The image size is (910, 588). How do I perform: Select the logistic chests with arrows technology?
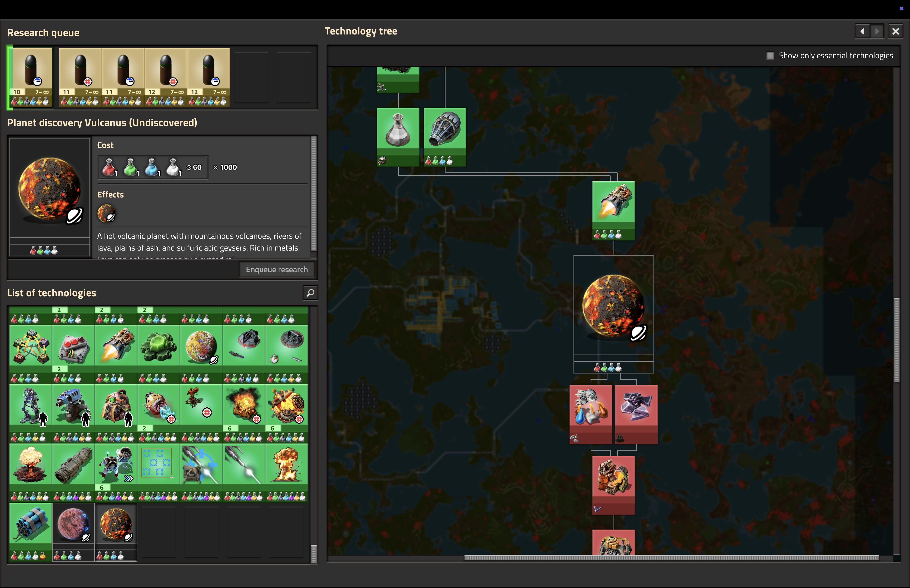tap(31, 354)
